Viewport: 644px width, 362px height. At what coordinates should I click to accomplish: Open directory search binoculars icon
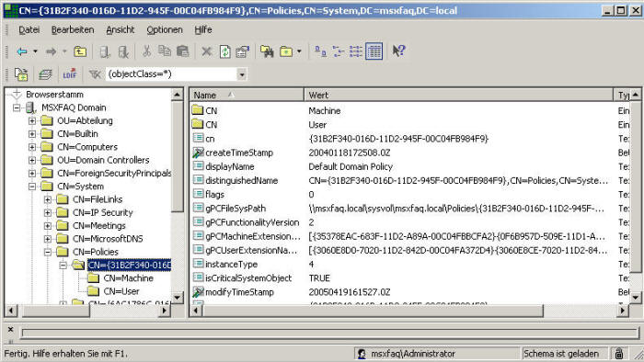267,51
